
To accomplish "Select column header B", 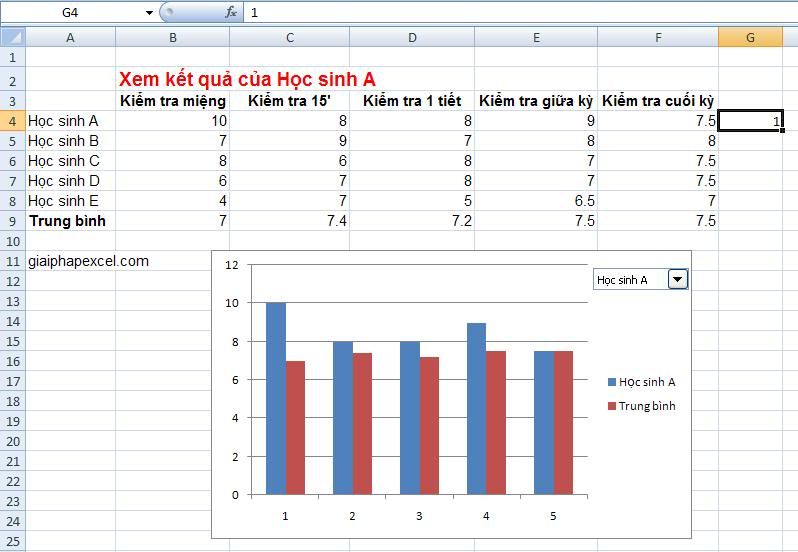I will coord(172,37).
